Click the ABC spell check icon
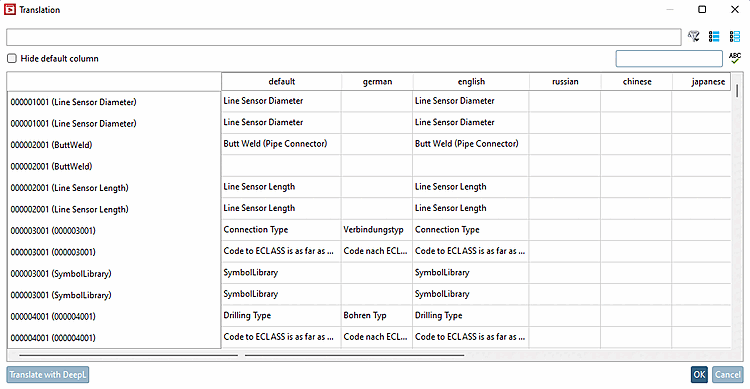This screenshot has height=389, width=750. (x=735, y=58)
